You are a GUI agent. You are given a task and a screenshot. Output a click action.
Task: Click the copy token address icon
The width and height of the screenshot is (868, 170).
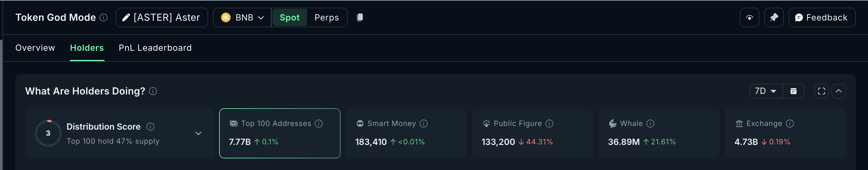(x=360, y=17)
